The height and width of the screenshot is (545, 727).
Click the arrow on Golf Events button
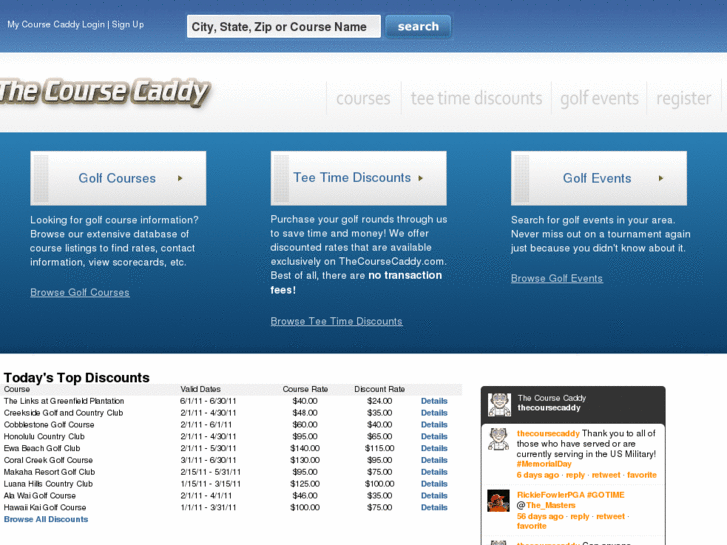click(661, 178)
